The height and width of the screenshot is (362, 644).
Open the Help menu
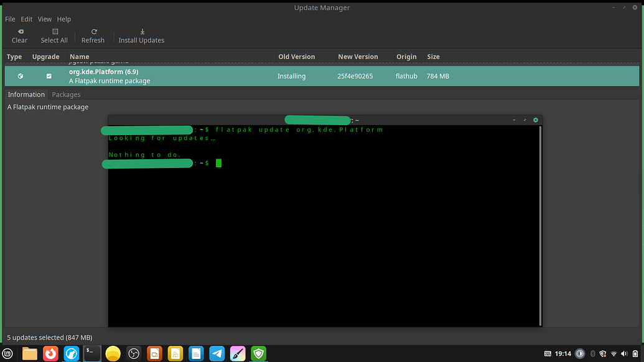click(x=64, y=19)
